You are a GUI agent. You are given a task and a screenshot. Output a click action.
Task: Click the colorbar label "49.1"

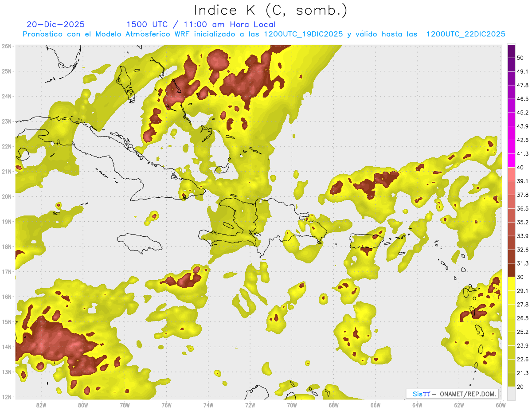click(x=523, y=72)
